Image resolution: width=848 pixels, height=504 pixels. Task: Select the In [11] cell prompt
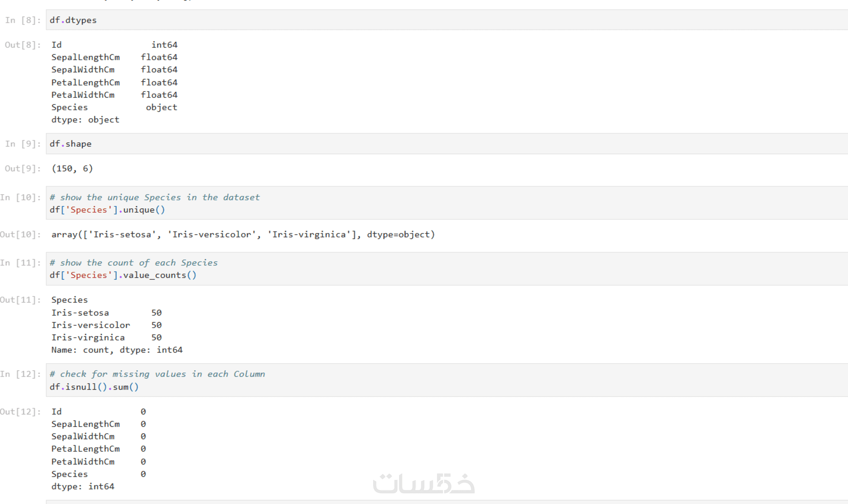click(20, 263)
